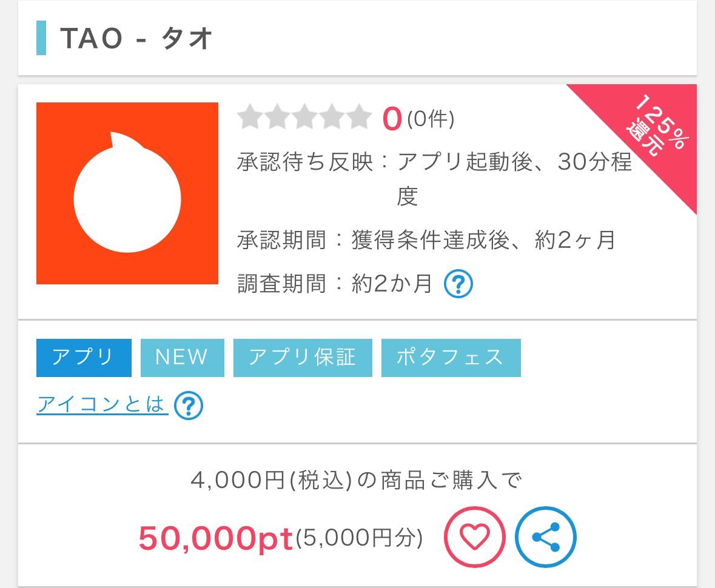The height and width of the screenshot is (588, 715).
Task: Click the (0件) review count
Action: coord(431,119)
